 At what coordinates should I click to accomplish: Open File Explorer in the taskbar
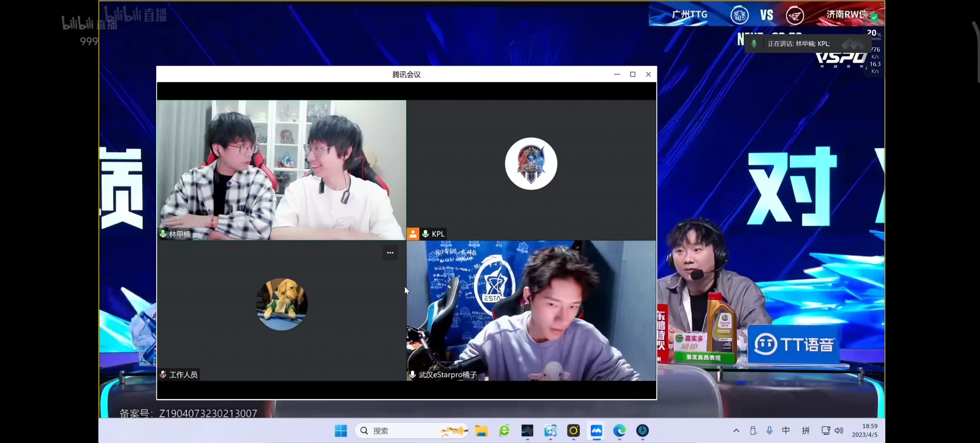tap(481, 431)
